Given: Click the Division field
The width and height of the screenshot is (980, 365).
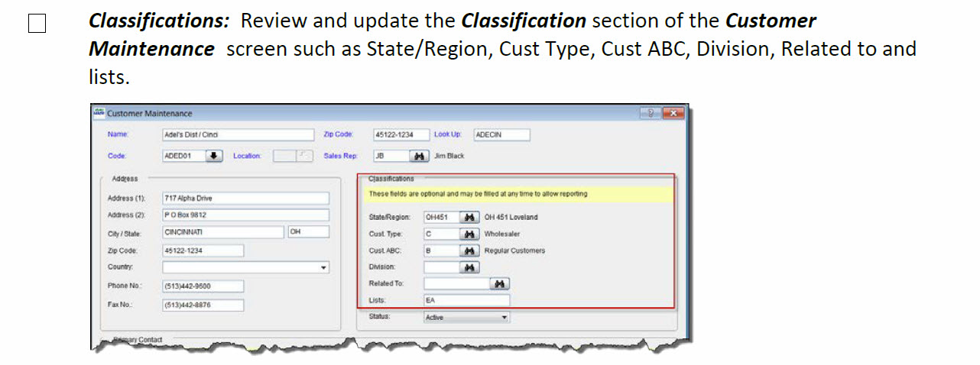Looking at the screenshot, I should 442,267.
